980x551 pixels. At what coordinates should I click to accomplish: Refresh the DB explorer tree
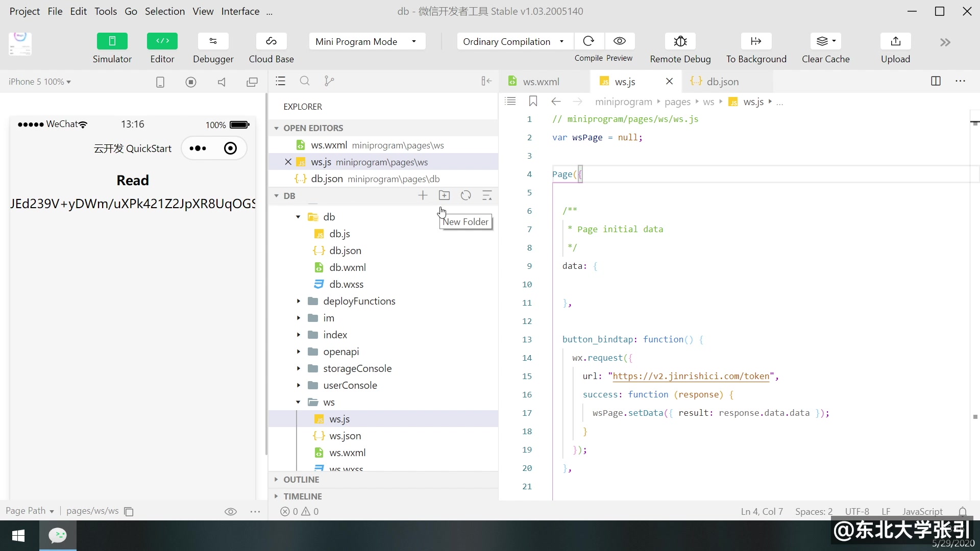[466, 195]
